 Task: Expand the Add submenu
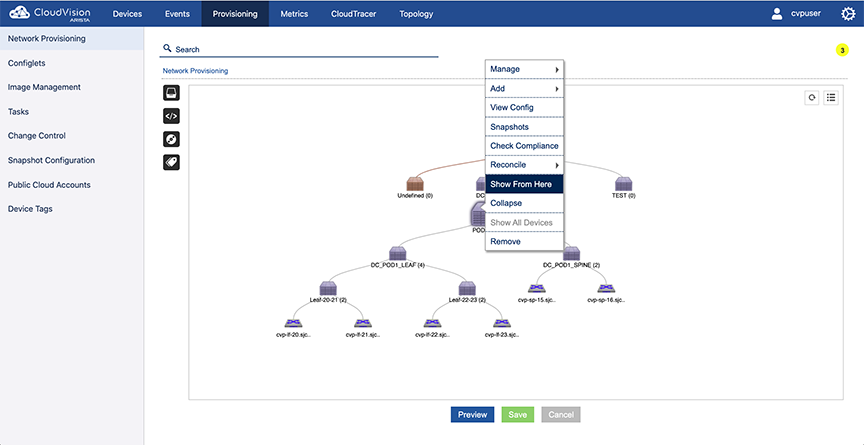click(x=524, y=88)
